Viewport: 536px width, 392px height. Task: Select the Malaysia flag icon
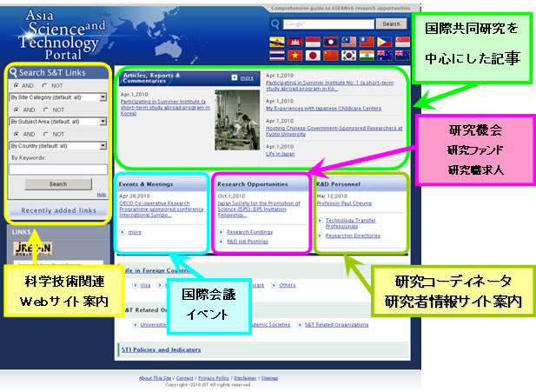tap(348, 42)
